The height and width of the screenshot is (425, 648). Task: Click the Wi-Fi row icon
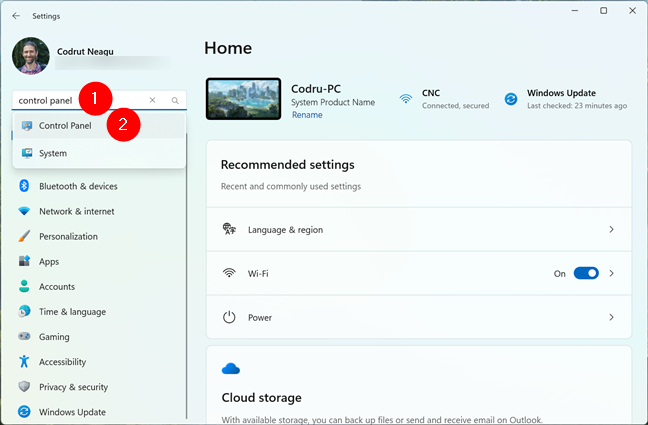pyautogui.click(x=229, y=273)
